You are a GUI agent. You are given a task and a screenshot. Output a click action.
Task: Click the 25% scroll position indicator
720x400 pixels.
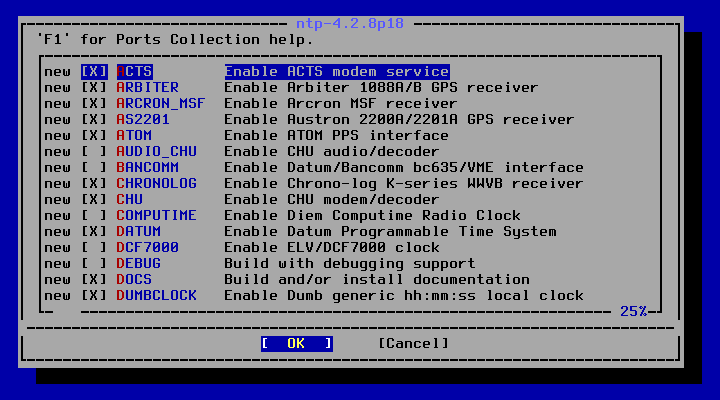pos(634,311)
